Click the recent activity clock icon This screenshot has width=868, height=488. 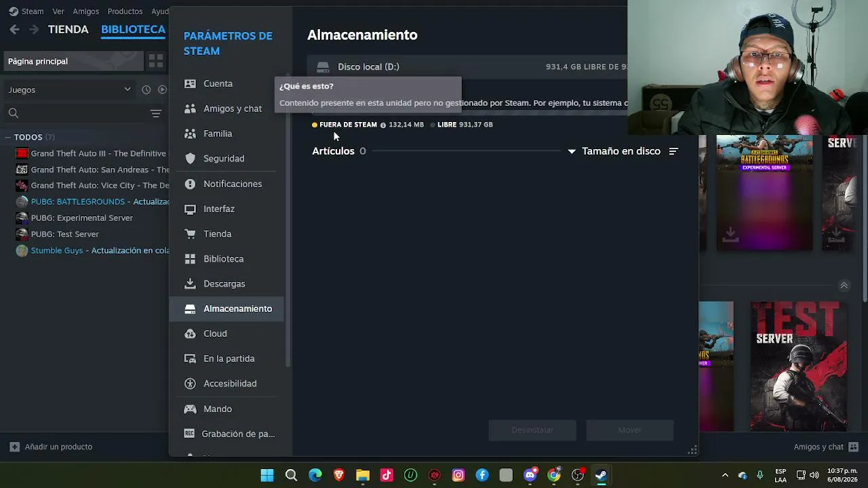click(146, 89)
